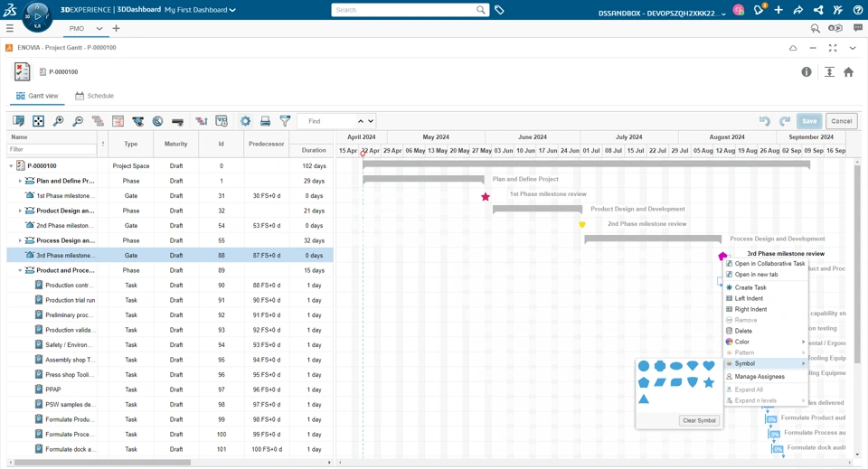
Task: Pick the pentagon symbol shape
Action: coord(643,382)
